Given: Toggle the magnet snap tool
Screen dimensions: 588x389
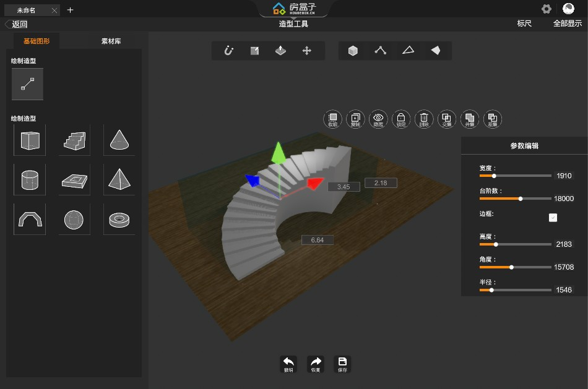Looking at the screenshot, I should (x=229, y=51).
